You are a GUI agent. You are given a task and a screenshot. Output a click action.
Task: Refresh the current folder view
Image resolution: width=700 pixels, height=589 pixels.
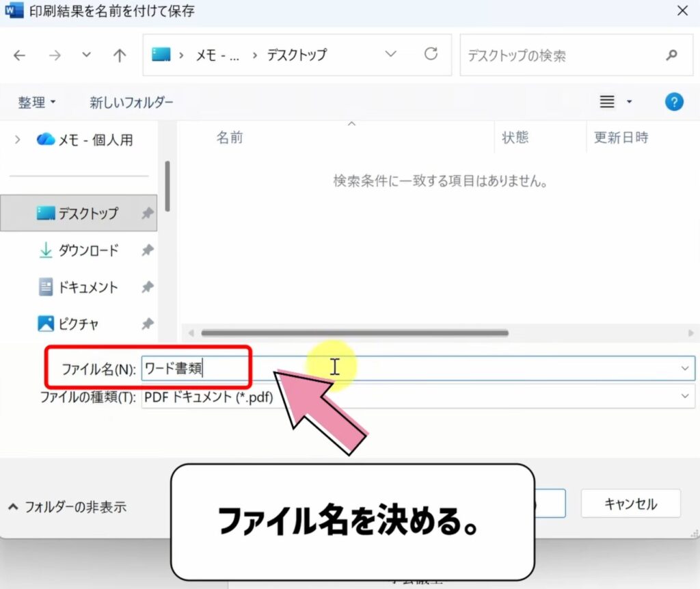pyautogui.click(x=431, y=55)
